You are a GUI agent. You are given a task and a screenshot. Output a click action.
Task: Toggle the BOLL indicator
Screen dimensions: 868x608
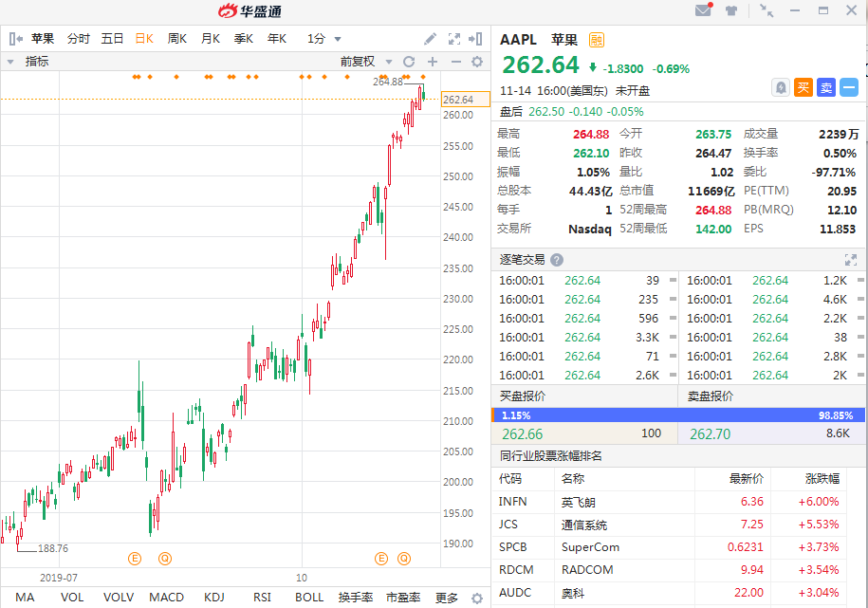point(309,598)
